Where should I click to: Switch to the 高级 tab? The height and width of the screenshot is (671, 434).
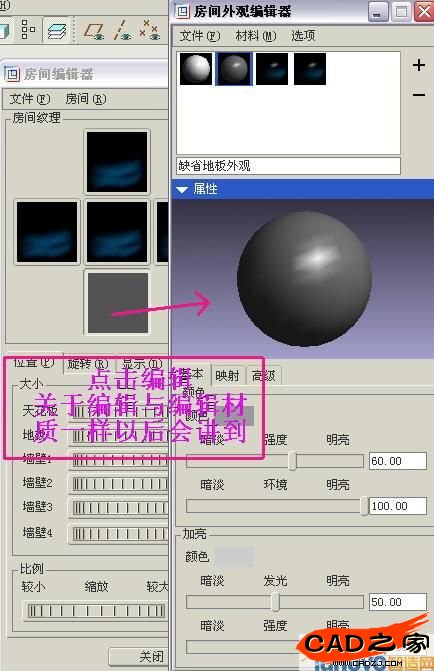[x=264, y=376]
